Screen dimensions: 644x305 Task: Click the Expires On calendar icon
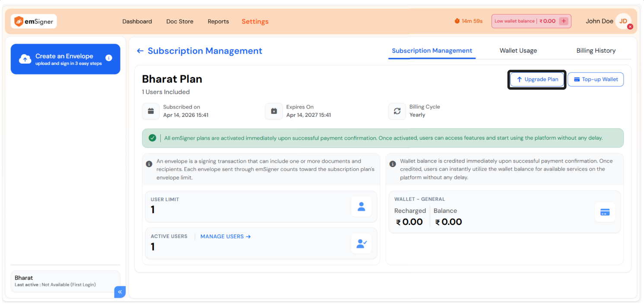pos(273,111)
